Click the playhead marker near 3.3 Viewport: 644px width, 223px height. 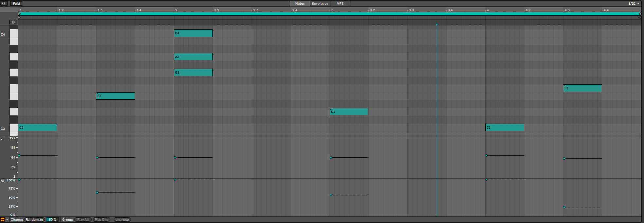click(x=437, y=24)
